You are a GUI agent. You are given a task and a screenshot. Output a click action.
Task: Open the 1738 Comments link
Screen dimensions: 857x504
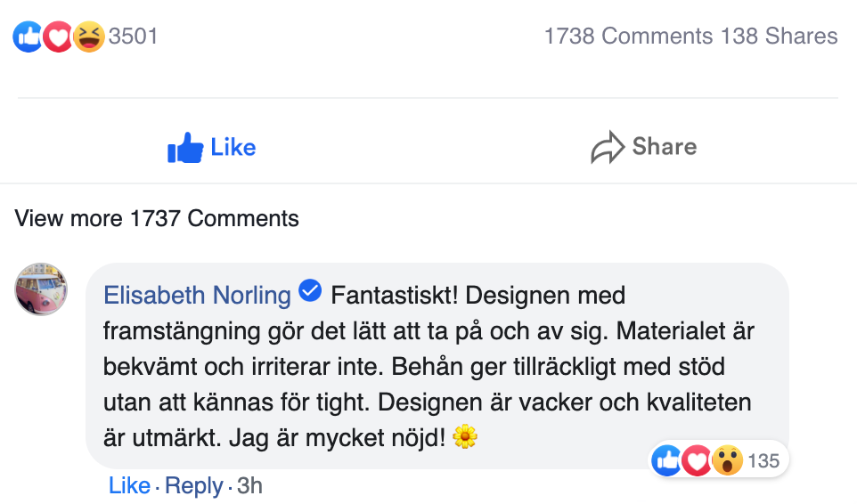coord(628,37)
